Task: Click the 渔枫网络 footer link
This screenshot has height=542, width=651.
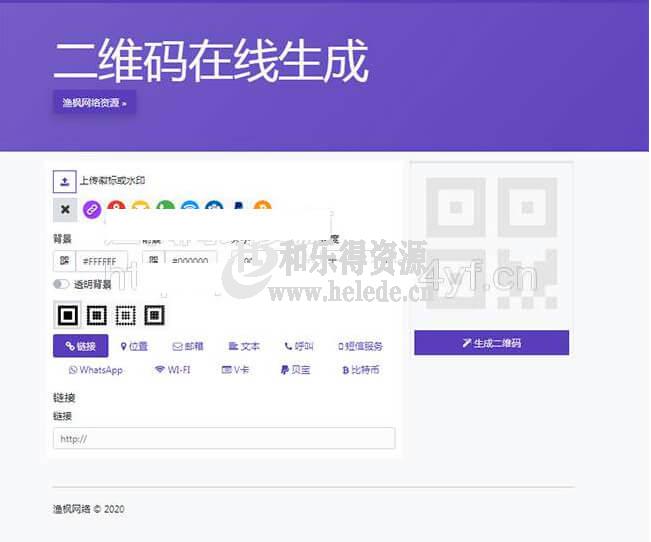Action: pos(71,509)
